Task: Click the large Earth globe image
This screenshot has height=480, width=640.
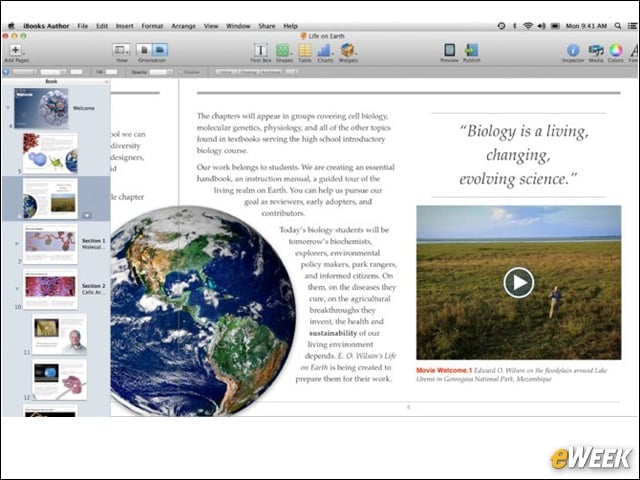Action: 203,311
